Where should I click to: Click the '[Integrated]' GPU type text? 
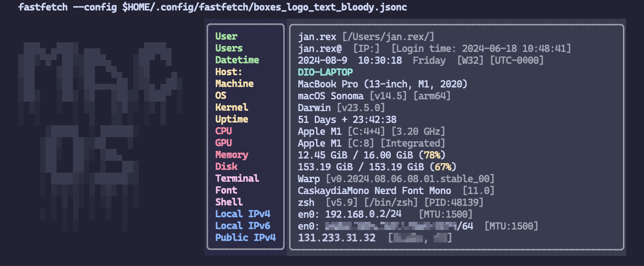(x=413, y=143)
